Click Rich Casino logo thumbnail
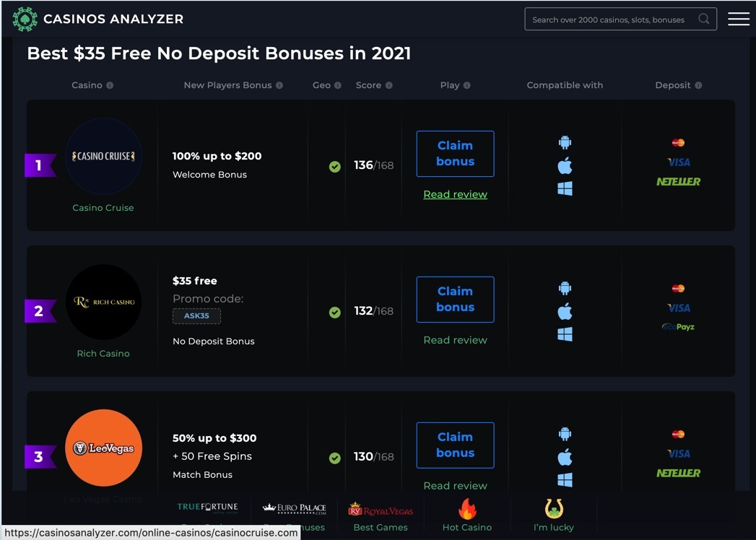 [x=104, y=302]
